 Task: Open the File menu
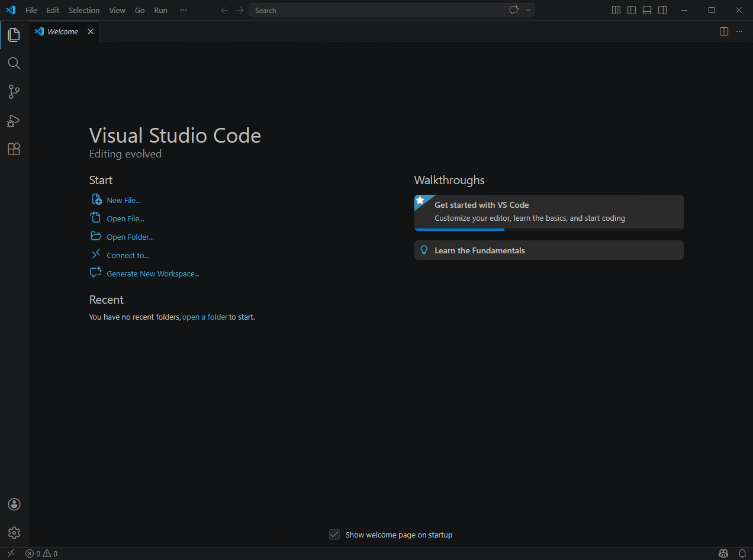pyautogui.click(x=31, y=10)
